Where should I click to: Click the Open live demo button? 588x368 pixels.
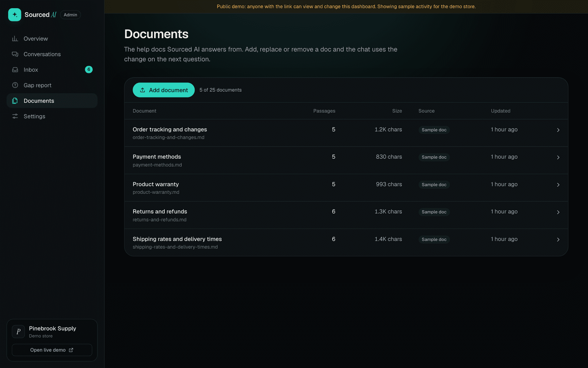(x=52, y=350)
